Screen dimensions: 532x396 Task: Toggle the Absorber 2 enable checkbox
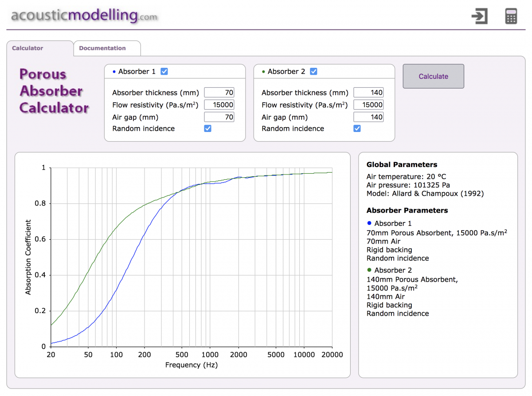(313, 71)
